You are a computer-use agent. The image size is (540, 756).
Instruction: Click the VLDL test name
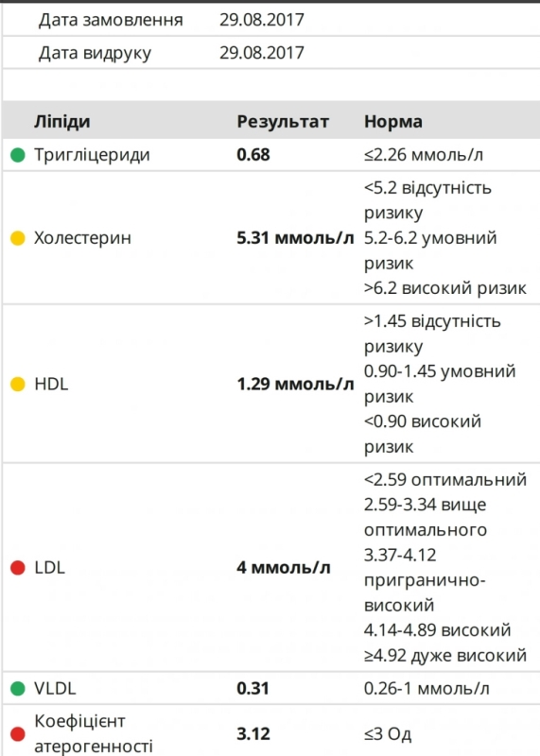coord(55,688)
